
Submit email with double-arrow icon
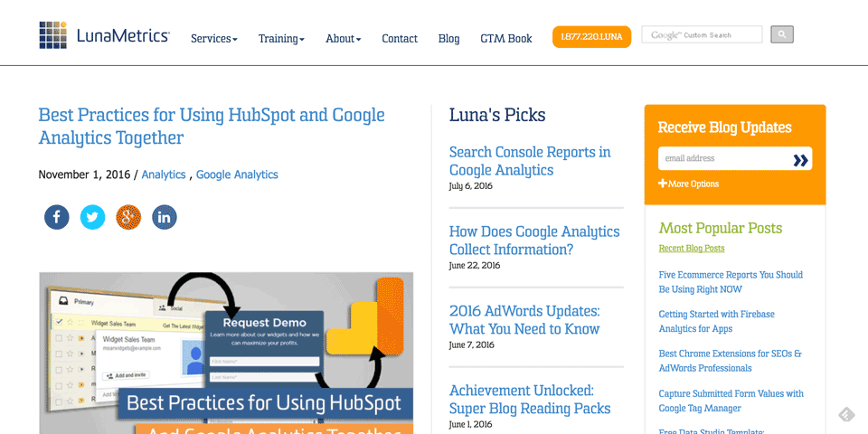(800, 159)
